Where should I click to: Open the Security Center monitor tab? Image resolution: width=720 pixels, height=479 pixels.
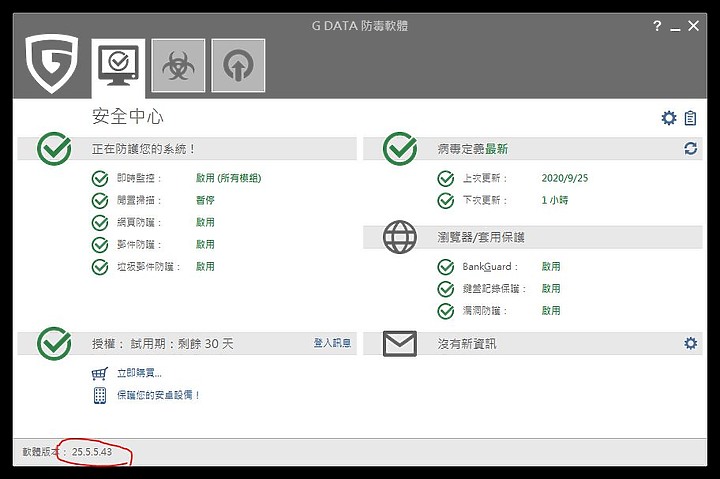pyautogui.click(x=118, y=66)
